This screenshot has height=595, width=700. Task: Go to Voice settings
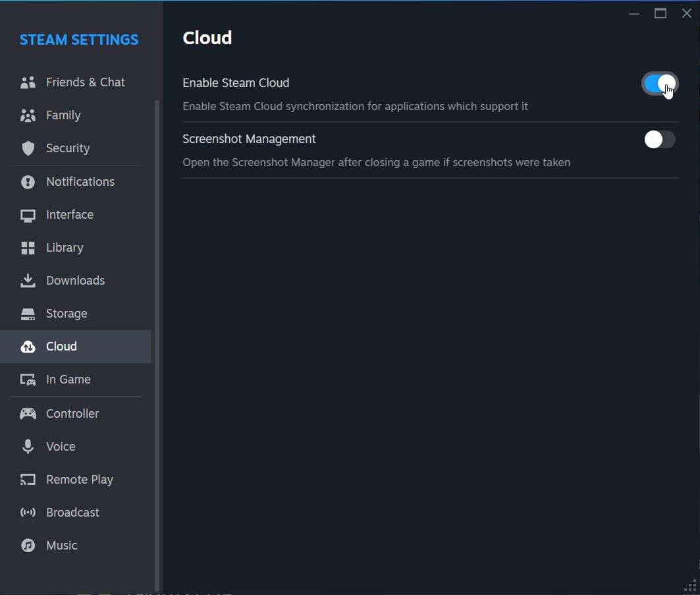tap(76, 447)
